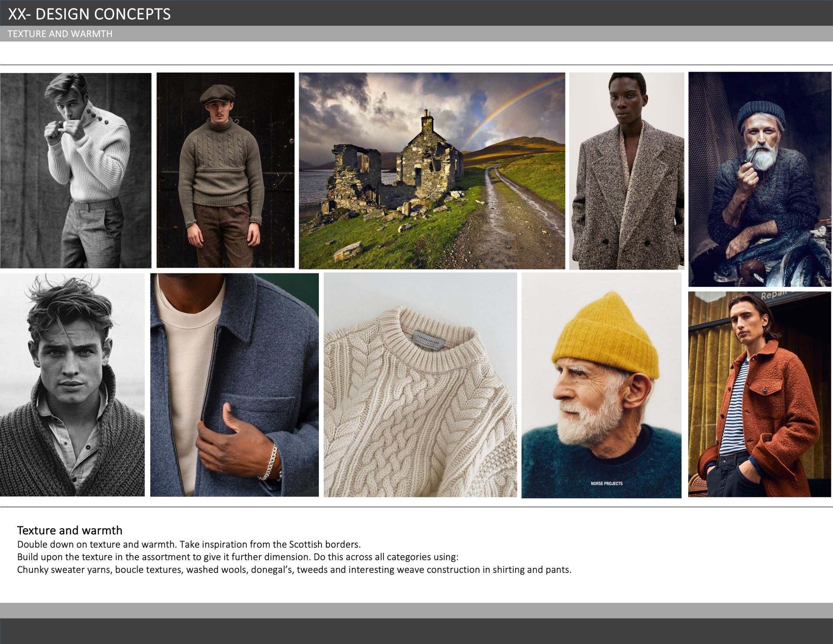Select black-and-white shawl collar cardigan portrait
This screenshot has width=833, height=644.
click(72, 384)
